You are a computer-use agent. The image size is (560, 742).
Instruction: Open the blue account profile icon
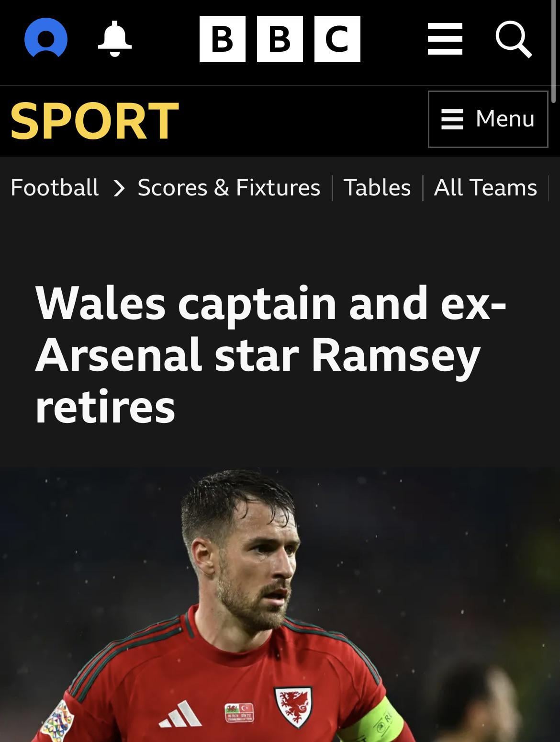(46, 38)
